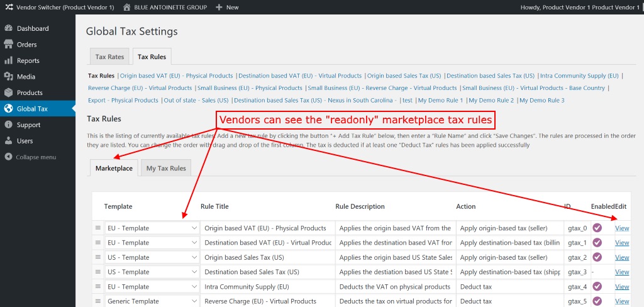Jump to Out of state - Sales (US) link
The width and height of the screenshot is (644, 307).
click(x=196, y=100)
